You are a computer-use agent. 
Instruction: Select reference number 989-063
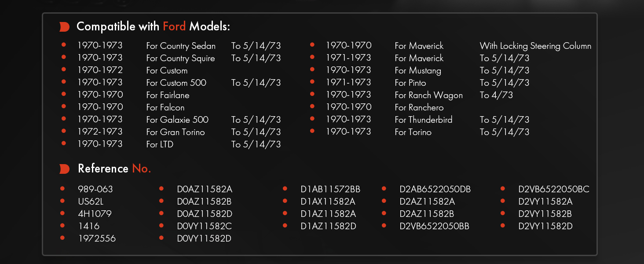point(95,189)
